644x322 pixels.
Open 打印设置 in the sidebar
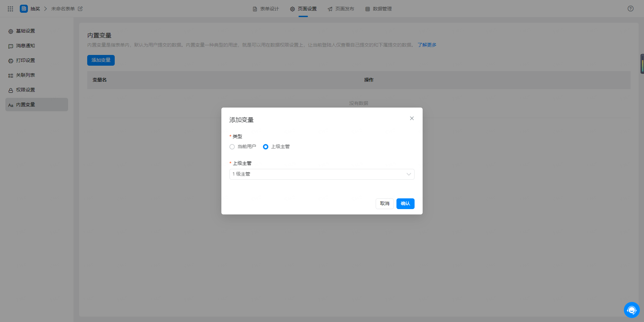tap(37, 60)
